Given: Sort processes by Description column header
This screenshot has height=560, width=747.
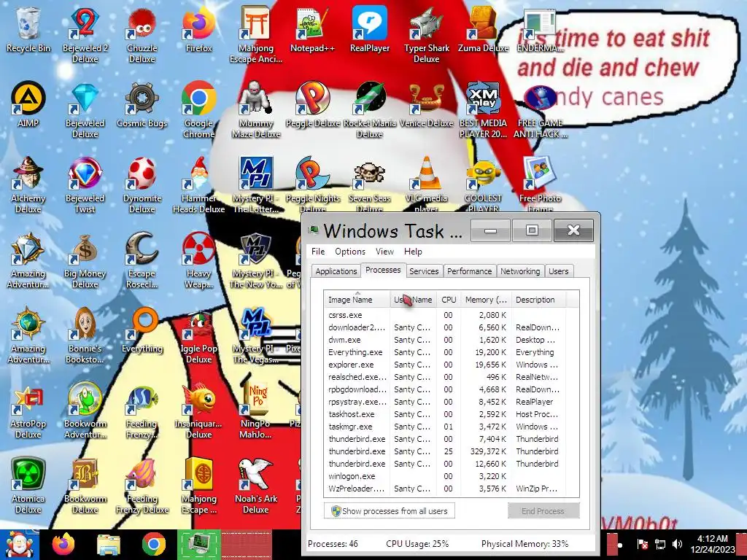Looking at the screenshot, I should click(538, 300).
